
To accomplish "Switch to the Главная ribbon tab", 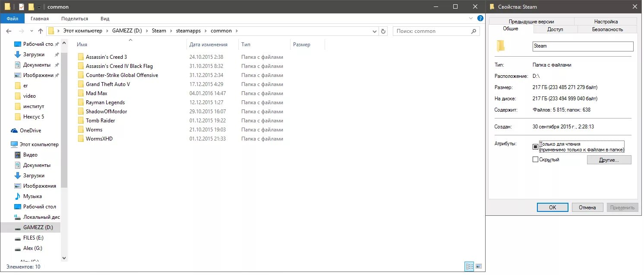I will 39,19.
